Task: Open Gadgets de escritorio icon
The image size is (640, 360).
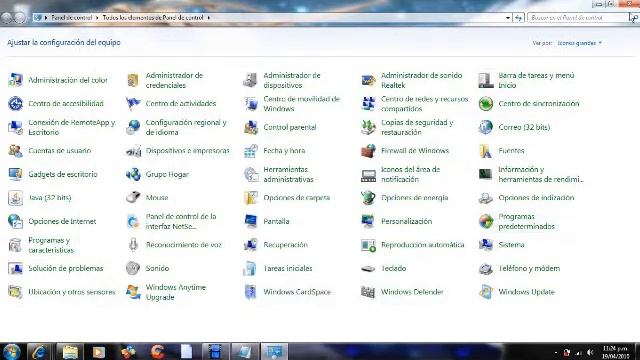Action: [x=16, y=174]
